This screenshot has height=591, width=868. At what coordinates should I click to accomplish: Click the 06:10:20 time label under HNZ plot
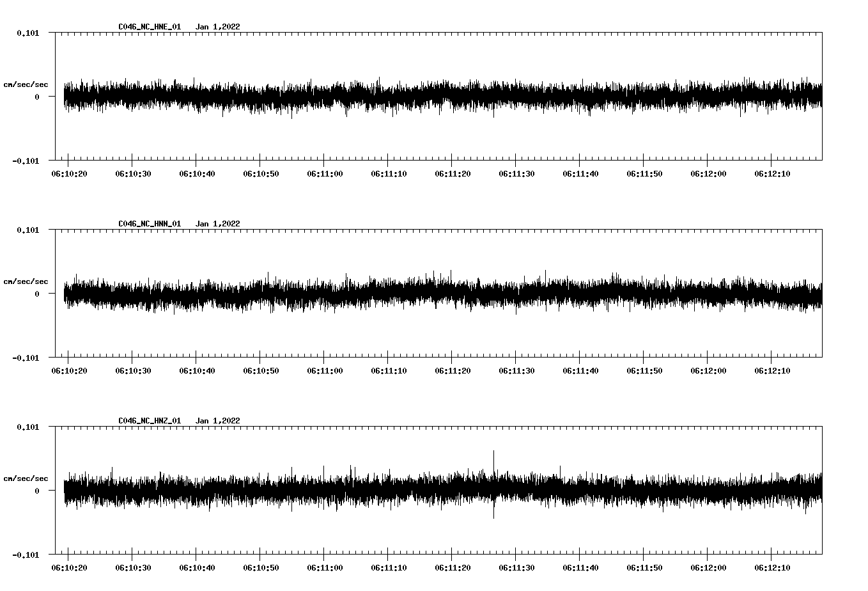click(x=69, y=568)
